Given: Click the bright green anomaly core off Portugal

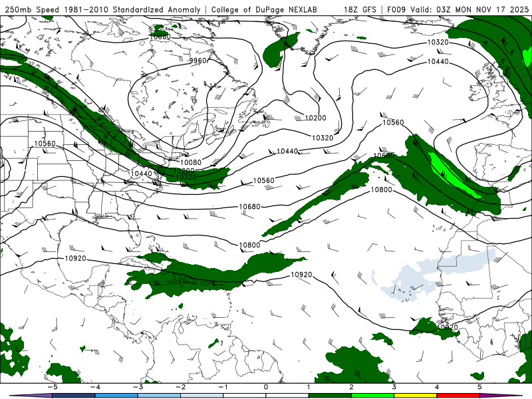Looking at the screenshot, I should pyautogui.click(x=453, y=176).
